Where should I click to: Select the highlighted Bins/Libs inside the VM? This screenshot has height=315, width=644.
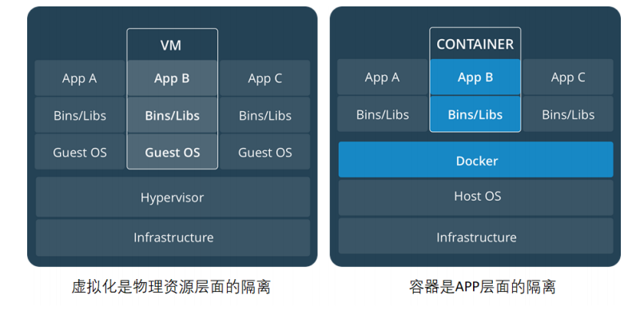(x=172, y=115)
